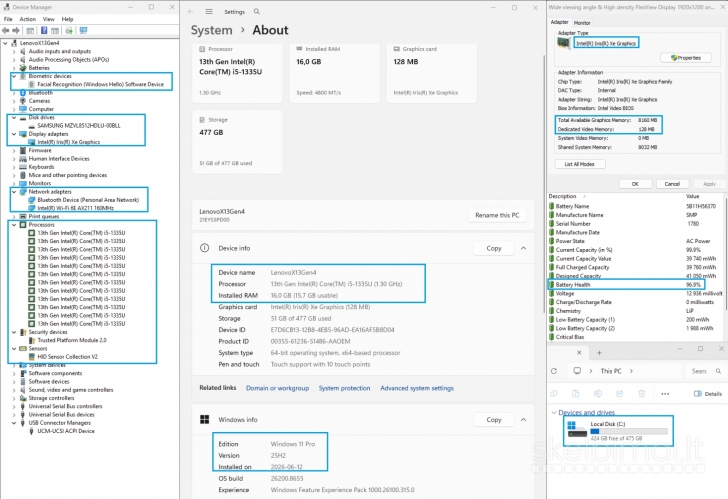Collapse the Network adapters node

pyautogui.click(x=14, y=192)
